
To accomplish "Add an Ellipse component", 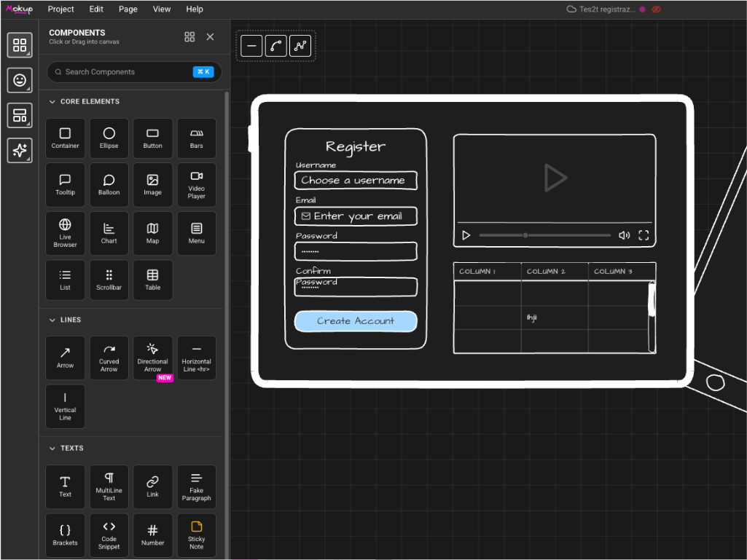I will (109, 138).
